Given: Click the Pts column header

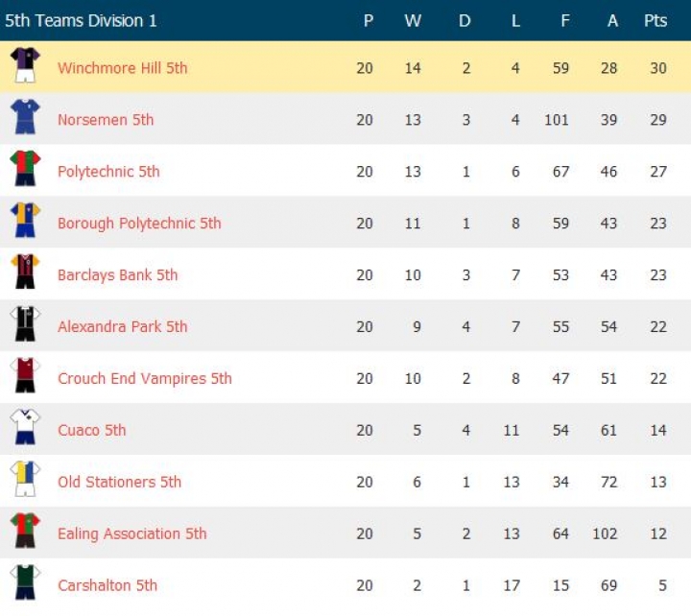Looking at the screenshot, I should coord(655,20).
